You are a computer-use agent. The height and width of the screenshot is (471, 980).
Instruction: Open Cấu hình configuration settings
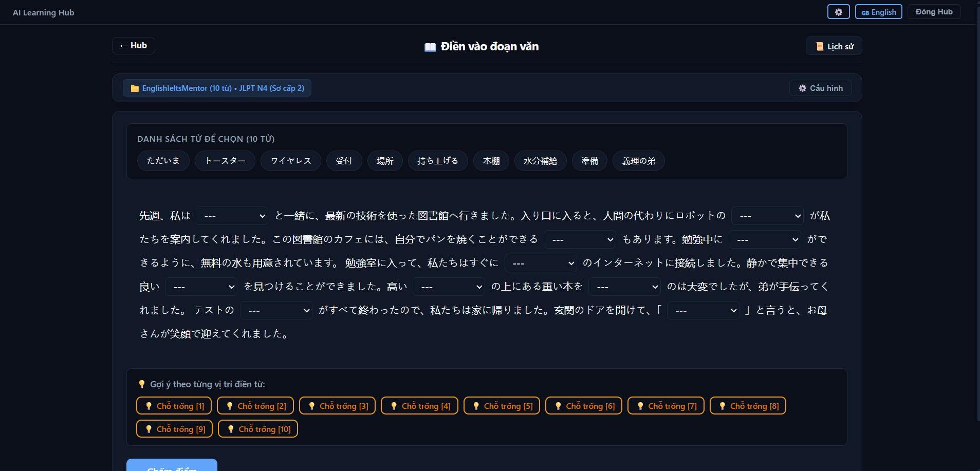point(820,88)
